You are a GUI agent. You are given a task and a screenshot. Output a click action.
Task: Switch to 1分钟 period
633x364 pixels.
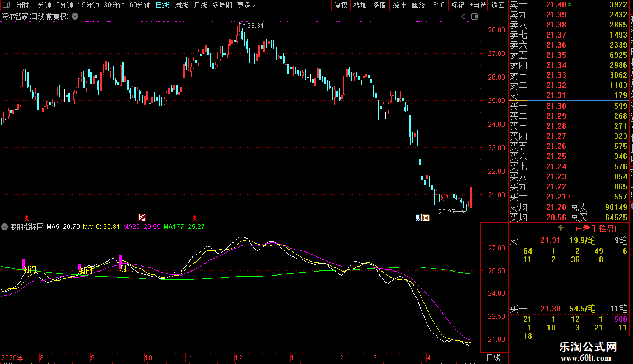[43, 5]
